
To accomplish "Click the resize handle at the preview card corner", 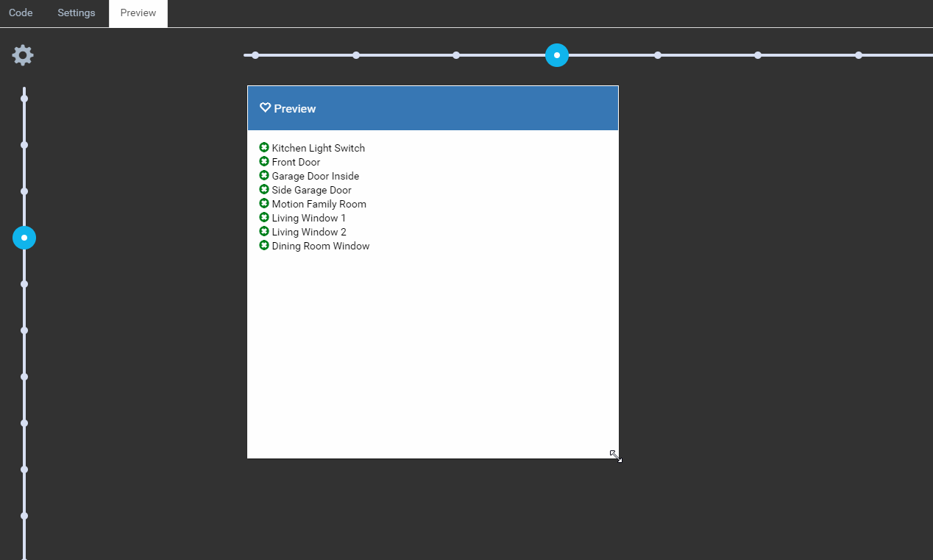I will 616,456.
